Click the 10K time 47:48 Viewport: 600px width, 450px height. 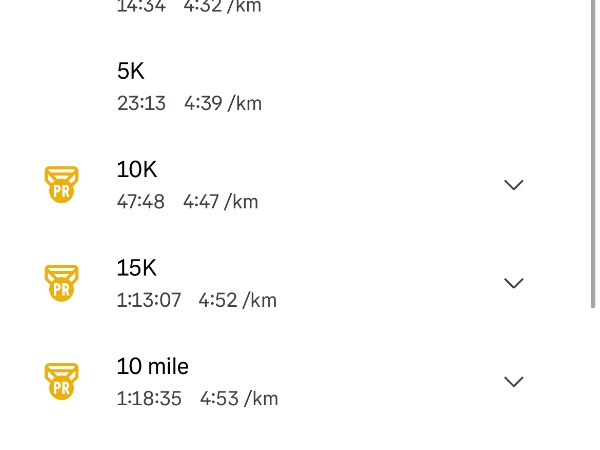click(x=141, y=201)
